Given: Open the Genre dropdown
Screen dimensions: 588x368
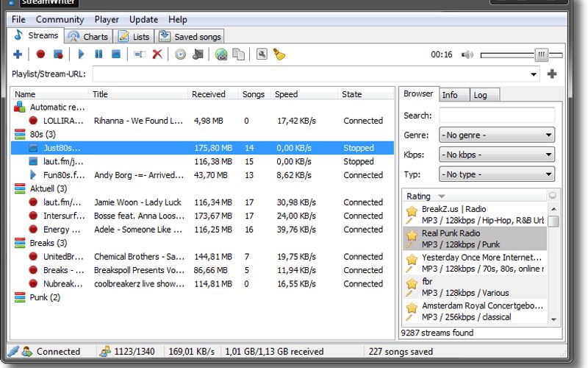Looking at the screenshot, I should (x=497, y=135).
